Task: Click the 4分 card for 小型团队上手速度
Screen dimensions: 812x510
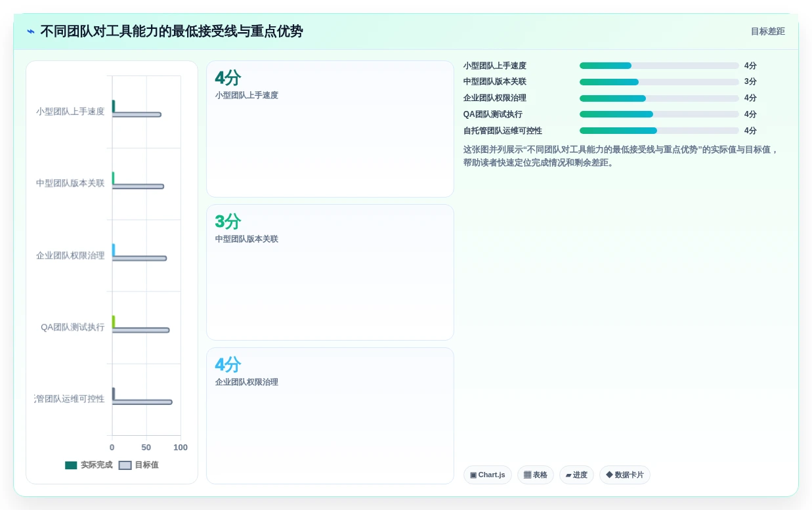Action: (330, 129)
